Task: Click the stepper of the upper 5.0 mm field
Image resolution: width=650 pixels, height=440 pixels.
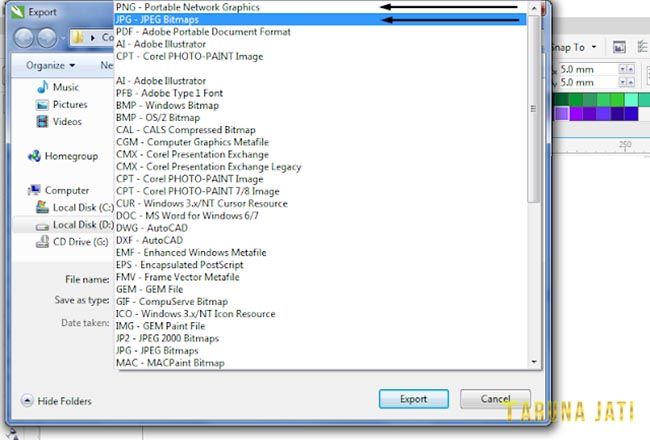Action: click(x=626, y=69)
